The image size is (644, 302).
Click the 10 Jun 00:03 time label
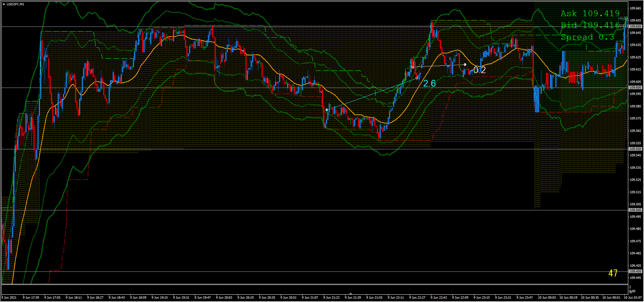tap(547, 298)
